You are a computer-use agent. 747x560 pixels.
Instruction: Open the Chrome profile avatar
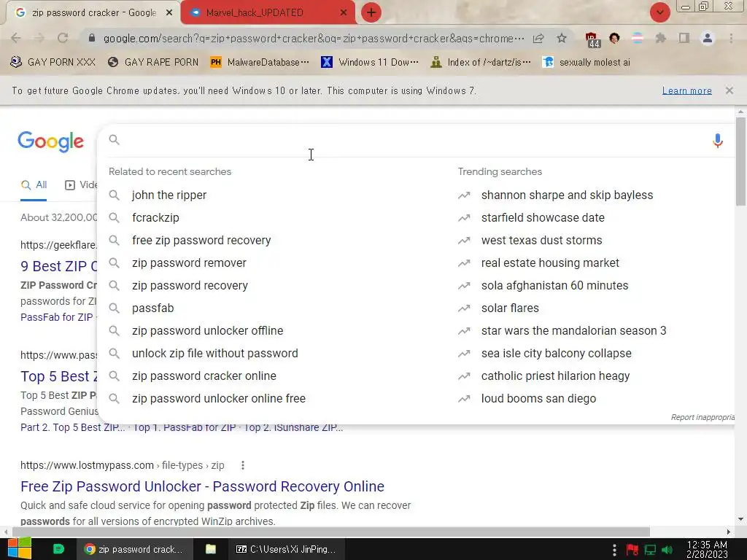[x=708, y=38]
